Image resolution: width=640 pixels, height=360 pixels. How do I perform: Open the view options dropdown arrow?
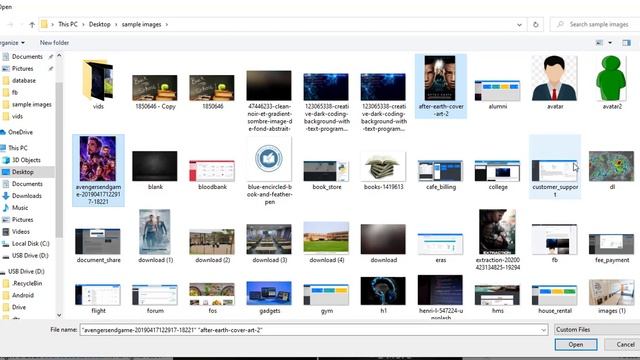tap(610, 42)
